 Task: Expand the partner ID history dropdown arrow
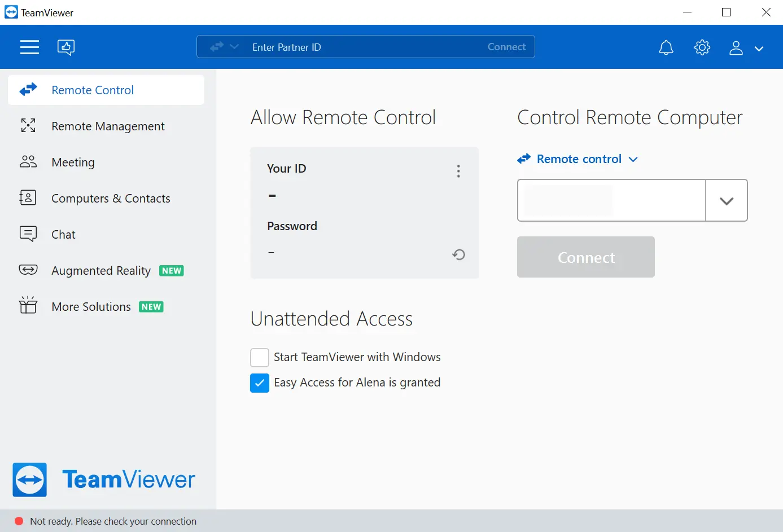[x=727, y=200]
